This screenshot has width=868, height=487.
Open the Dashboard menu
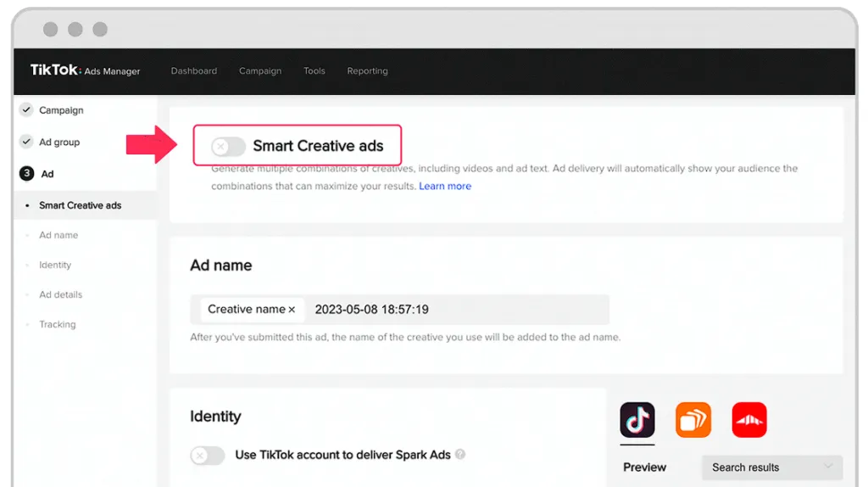pos(194,71)
